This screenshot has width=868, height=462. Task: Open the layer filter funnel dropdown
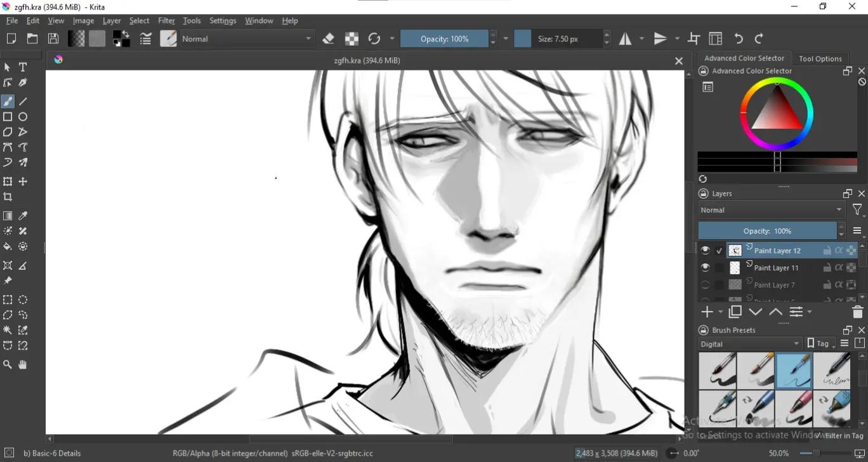858,210
